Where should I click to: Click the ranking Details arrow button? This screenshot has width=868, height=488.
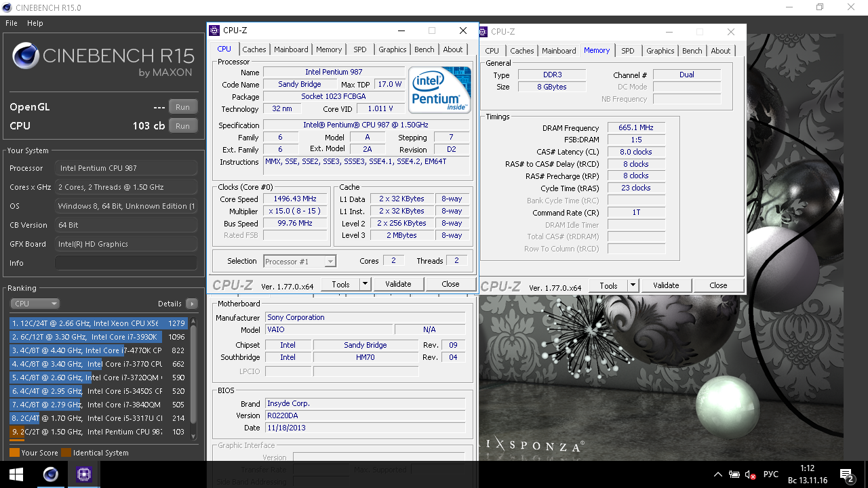click(x=192, y=304)
